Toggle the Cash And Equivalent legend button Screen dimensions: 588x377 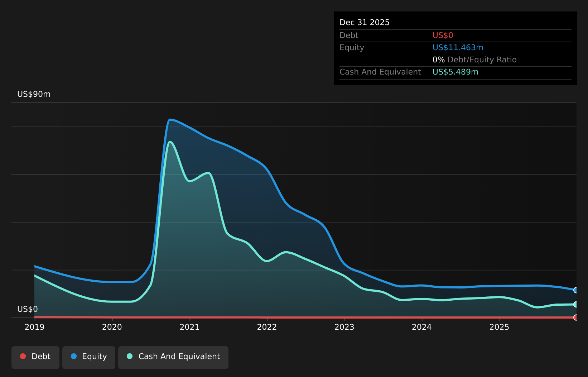point(173,357)
